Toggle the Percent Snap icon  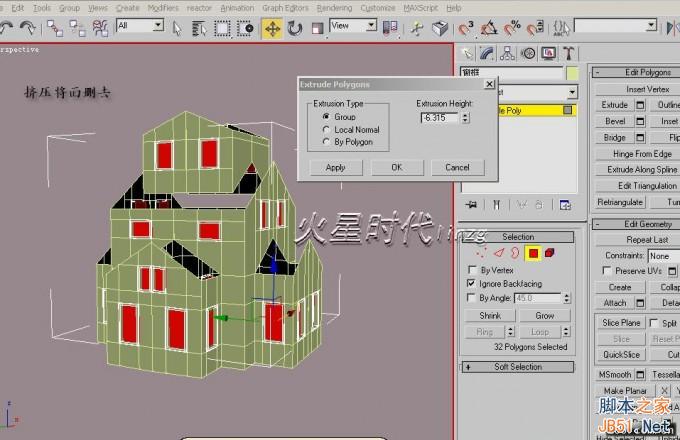pos(512,28)
